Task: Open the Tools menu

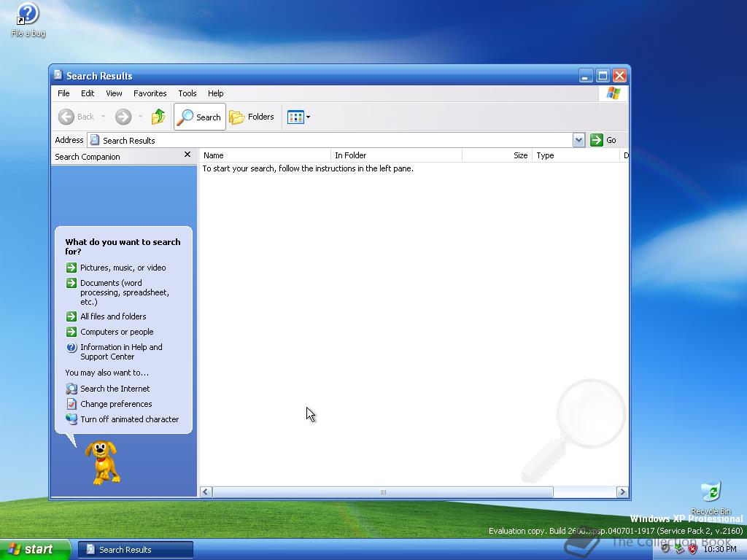Action: click(187, 93)
